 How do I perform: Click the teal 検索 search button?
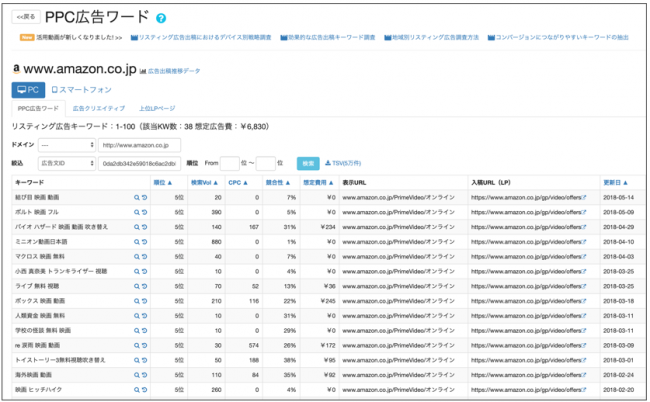tap(308, 163)
